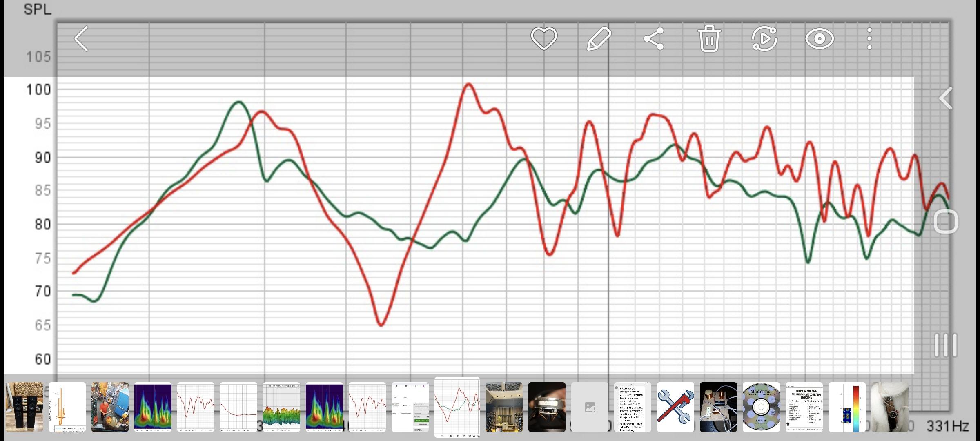Select the Madonna CD disc thumbnail
Image resolution: width=980 pixels, height=441 pixels.
[761, 407]
